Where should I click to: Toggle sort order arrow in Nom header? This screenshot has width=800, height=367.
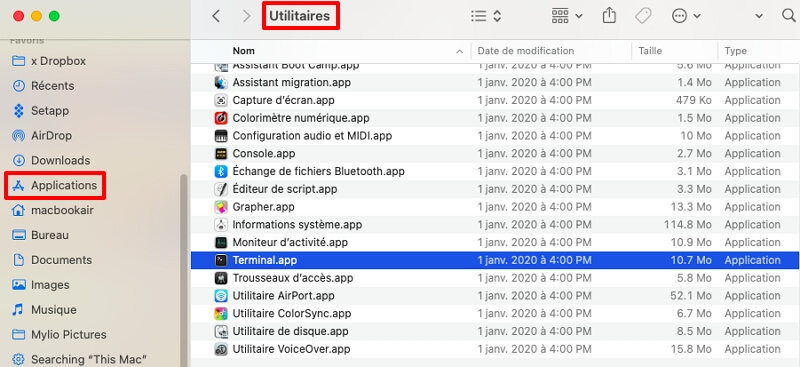click(x=459, y=52)
